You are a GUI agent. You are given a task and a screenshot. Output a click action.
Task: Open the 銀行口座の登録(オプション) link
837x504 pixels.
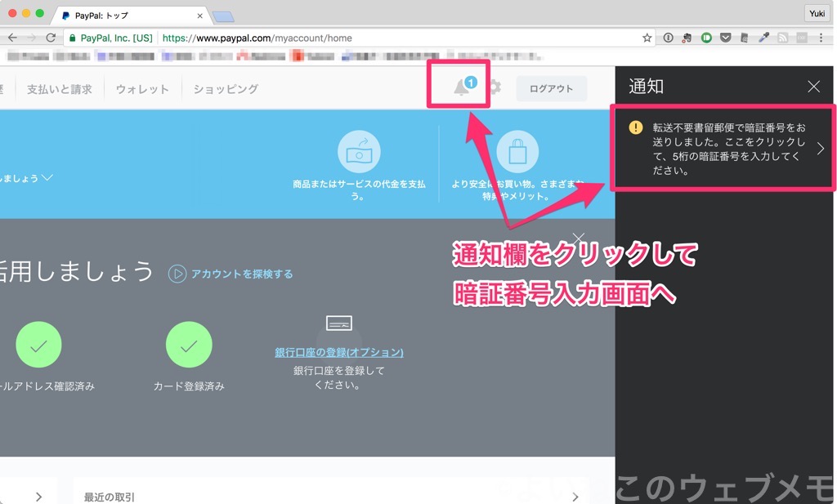coord(339,352)
